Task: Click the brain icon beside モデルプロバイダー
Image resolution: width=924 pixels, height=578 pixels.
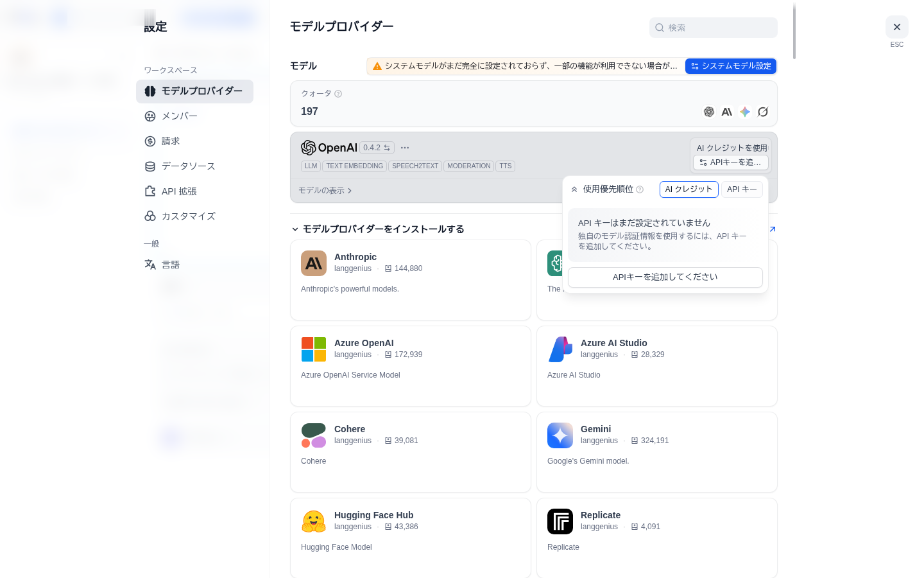Action: [x=150, y=91]
